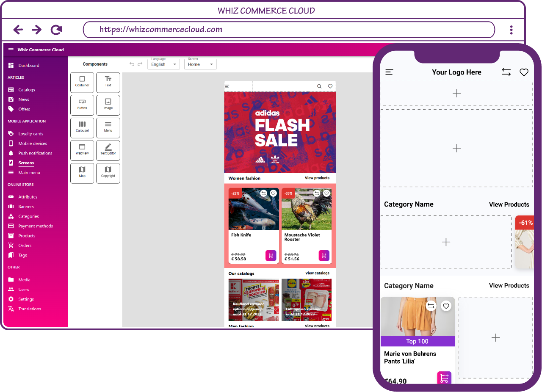Select the Map component
Viewport: 542px width, 392px height.
pyautogui.click(x=82, y=173)
